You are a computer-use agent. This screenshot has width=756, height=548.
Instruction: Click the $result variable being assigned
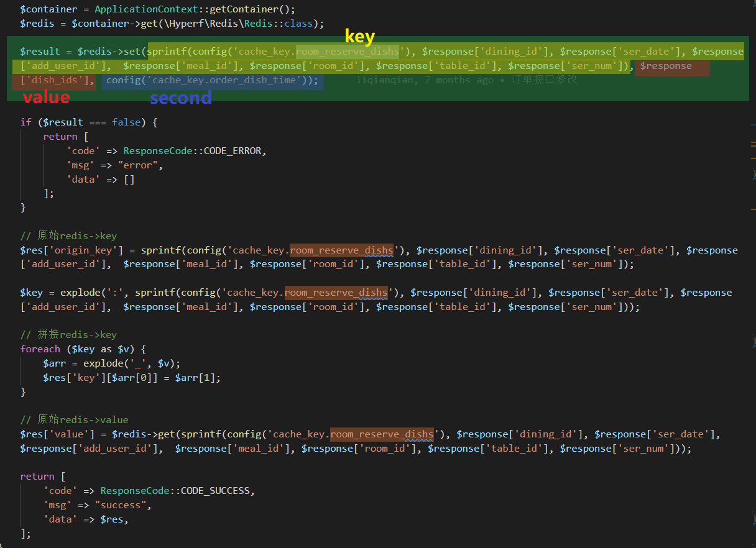40,52
